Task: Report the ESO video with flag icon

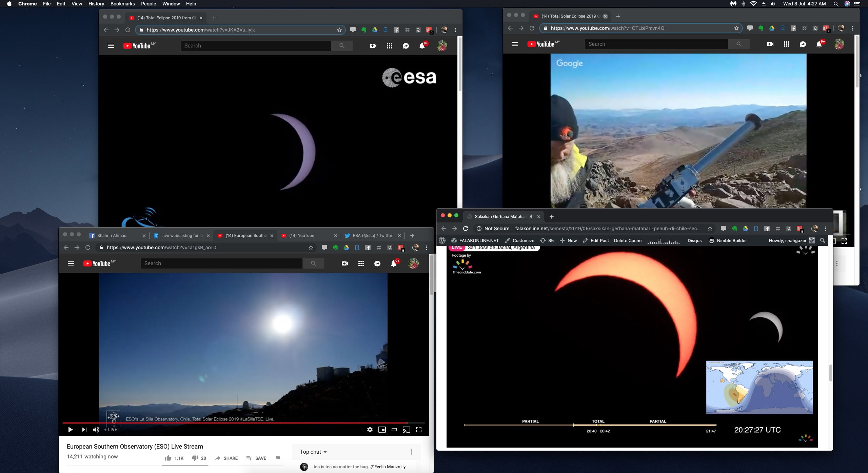Action: 278,458
